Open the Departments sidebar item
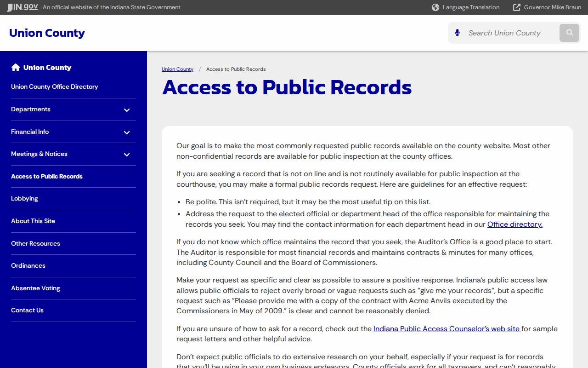588x368 pixels. [x=31, y=109]
